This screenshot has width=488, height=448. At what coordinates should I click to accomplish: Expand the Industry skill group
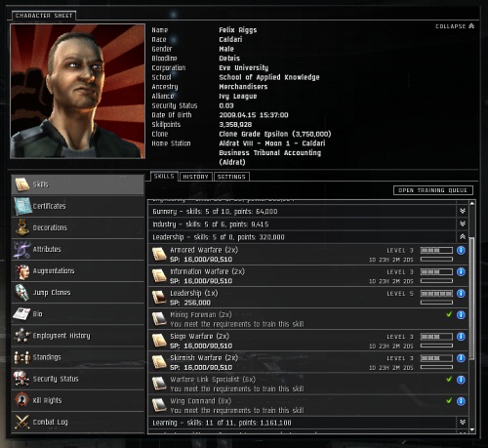tap(463, 224)
